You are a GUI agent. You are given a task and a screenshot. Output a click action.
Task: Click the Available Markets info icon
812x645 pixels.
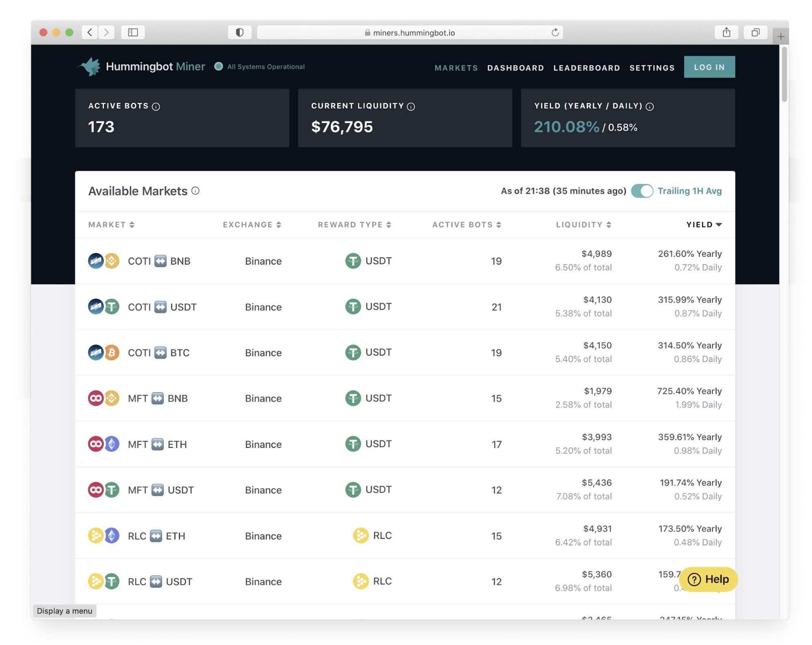point(195,191)
